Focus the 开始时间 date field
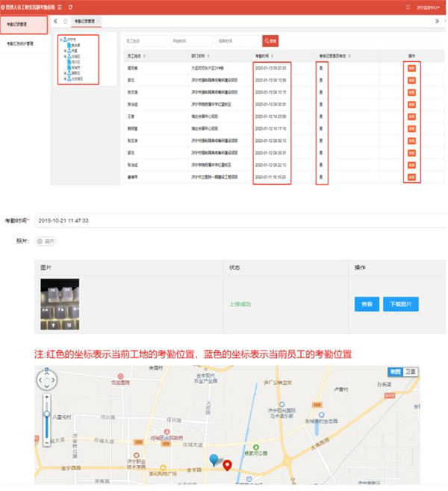 click(191, 41)
